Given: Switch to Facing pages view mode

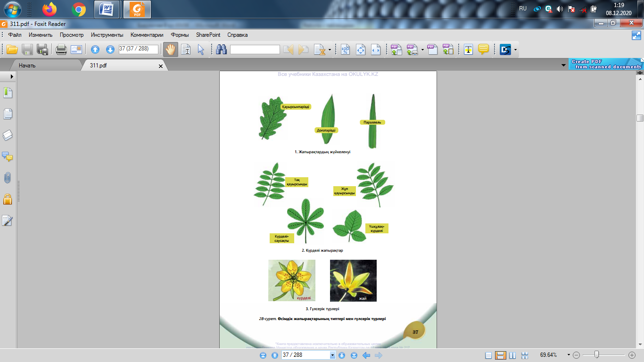Looking at the screenshot, I should (512, 355).
